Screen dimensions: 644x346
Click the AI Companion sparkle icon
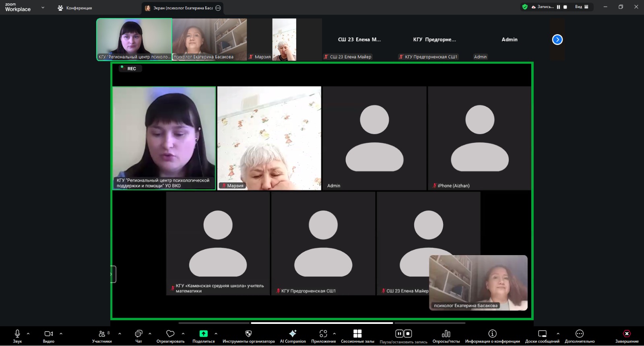pyautogui.click(x=293, y=334)
